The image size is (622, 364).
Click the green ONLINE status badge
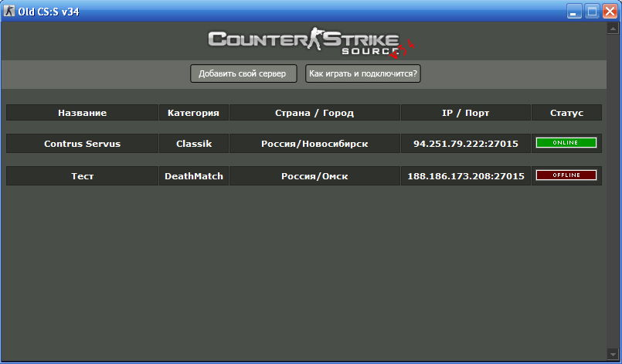coord(566,142)
